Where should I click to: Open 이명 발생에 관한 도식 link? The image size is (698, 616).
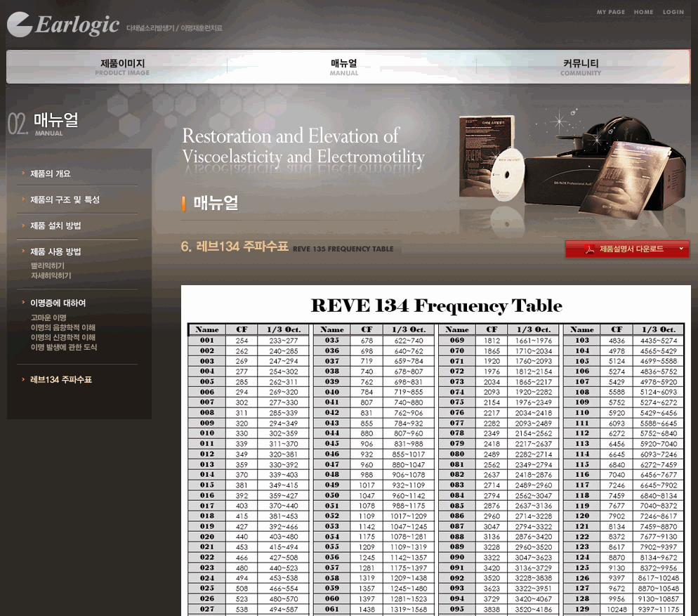pyautogui.click(x=64, y=347)
